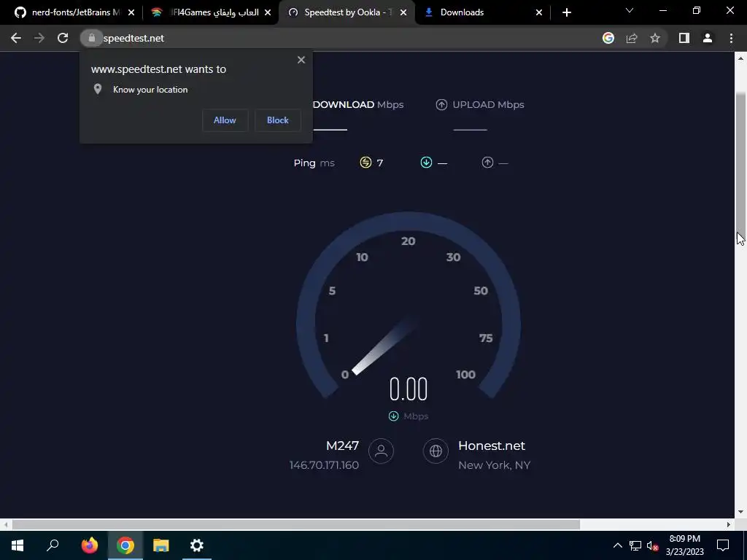Toggle the browser side panel
This screenshot has height=560, width=747.
684,38
